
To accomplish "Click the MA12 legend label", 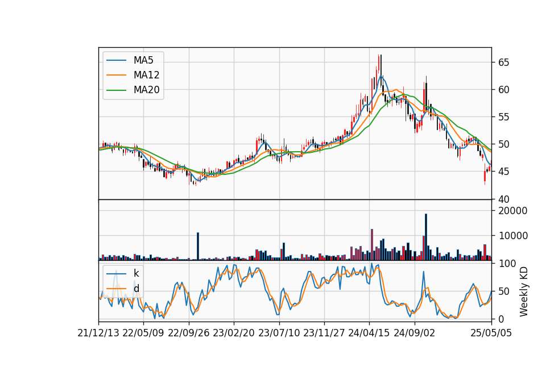I will (147, 75).
